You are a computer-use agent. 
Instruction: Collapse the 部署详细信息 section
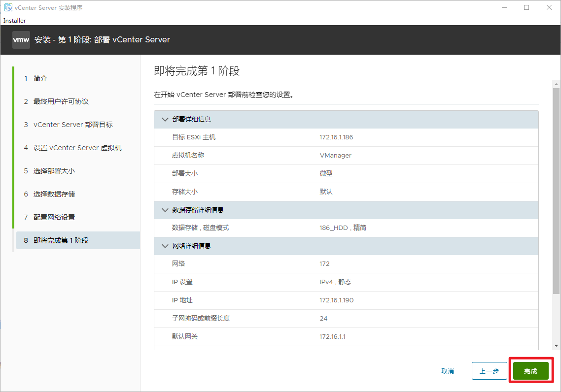click(x=165, y=119)
